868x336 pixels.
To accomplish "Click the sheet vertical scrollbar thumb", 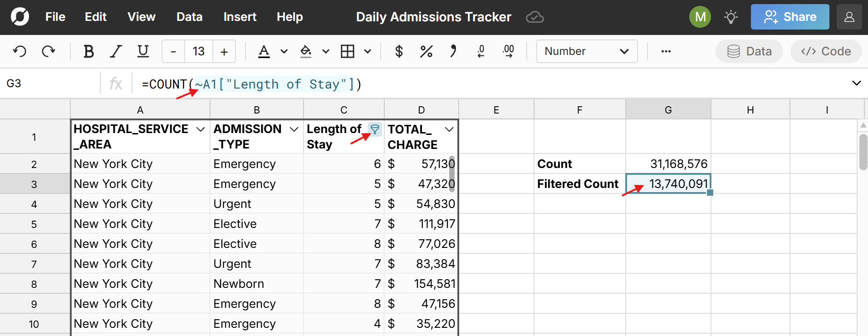I will pos(863,152).
